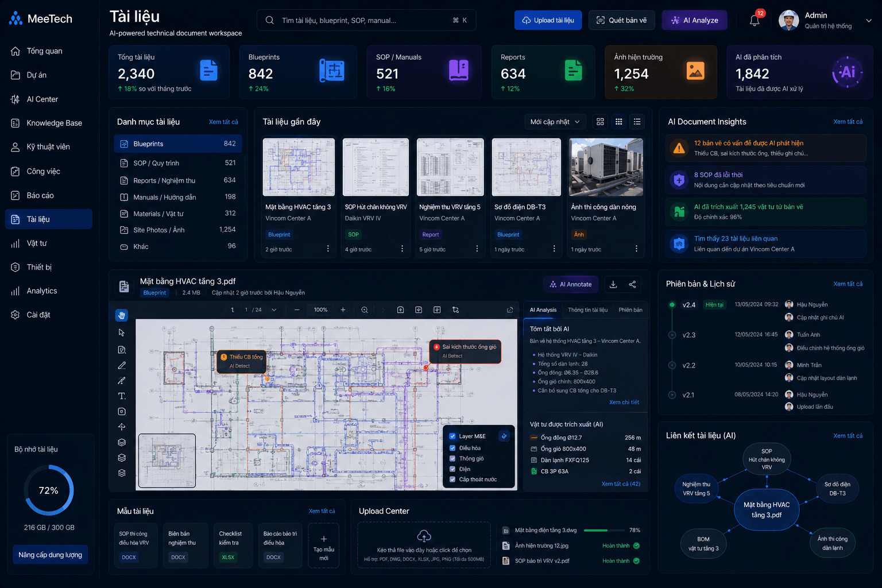Switch recent documents to large grid view
The image size is (882, 588).
[x=600, y=122]
